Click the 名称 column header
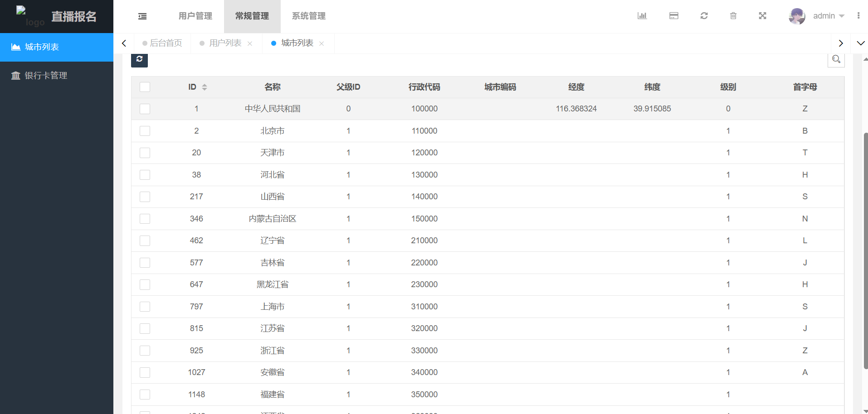 point(273,87)
